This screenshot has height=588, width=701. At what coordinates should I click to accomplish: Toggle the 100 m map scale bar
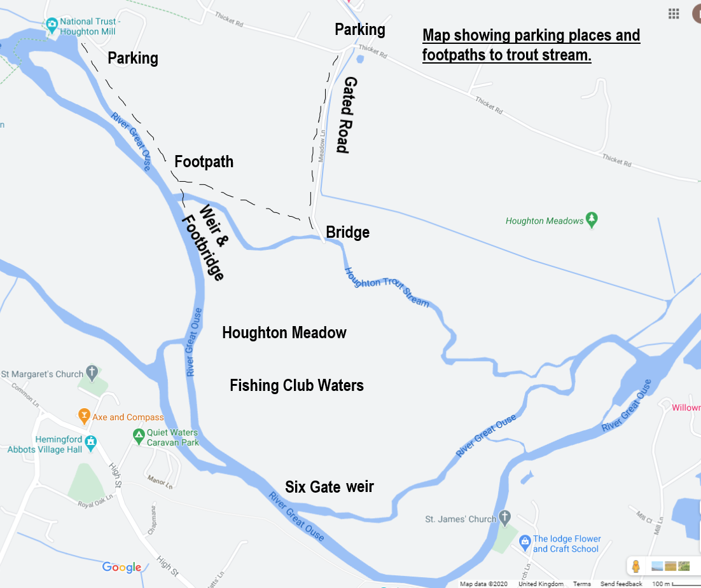coord(676,584)
